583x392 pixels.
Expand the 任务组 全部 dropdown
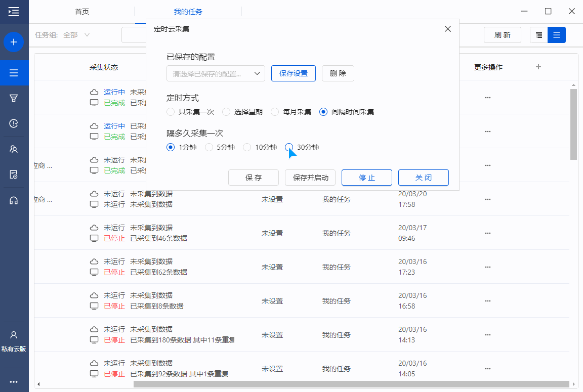[x=76, y=35]
